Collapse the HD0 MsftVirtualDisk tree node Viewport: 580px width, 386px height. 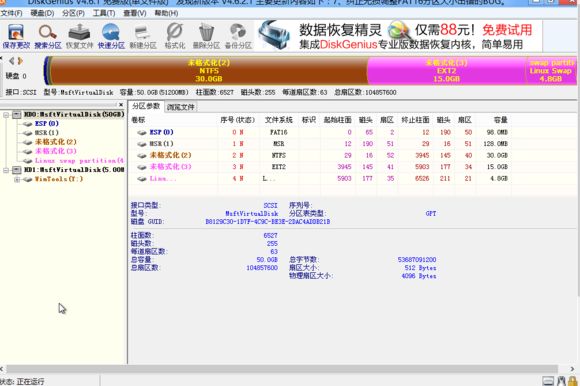(x=6, y=115)
